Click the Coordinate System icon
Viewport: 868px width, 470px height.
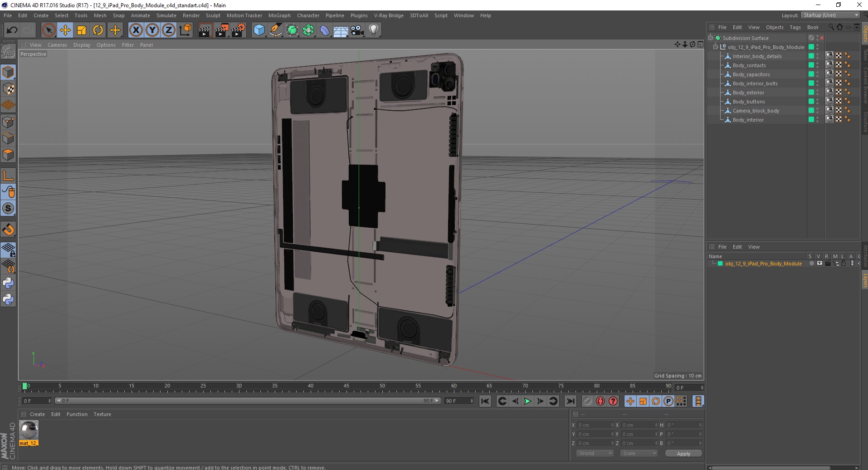[185, 30]
